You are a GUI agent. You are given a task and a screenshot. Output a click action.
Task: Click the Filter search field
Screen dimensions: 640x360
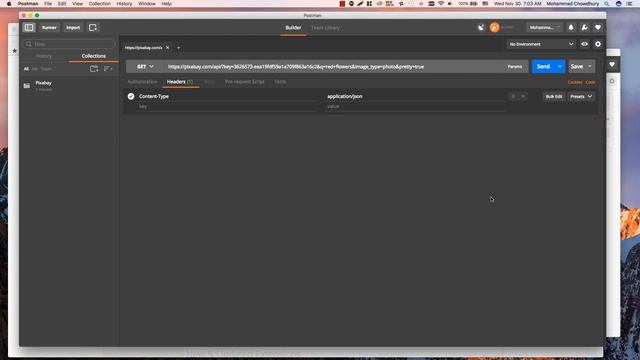pos(69,44)
